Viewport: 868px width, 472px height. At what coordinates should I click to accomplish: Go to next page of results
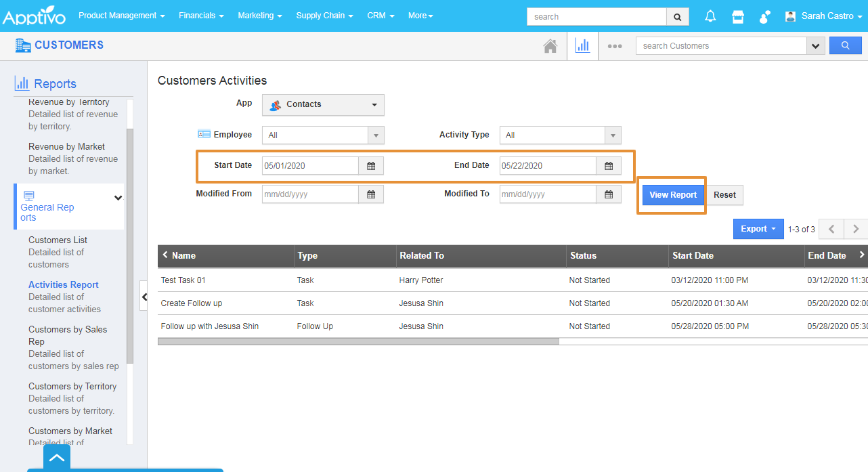[x=856, y=229]
